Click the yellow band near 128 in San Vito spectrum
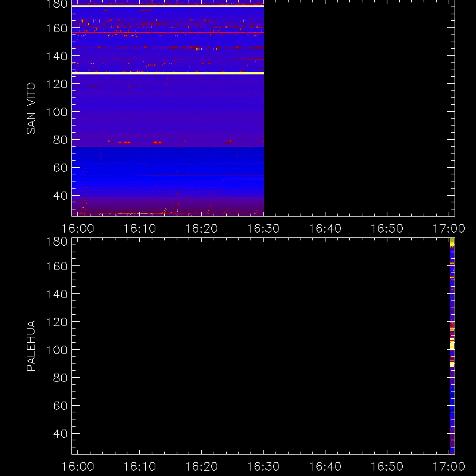 (x=168, y=73)
